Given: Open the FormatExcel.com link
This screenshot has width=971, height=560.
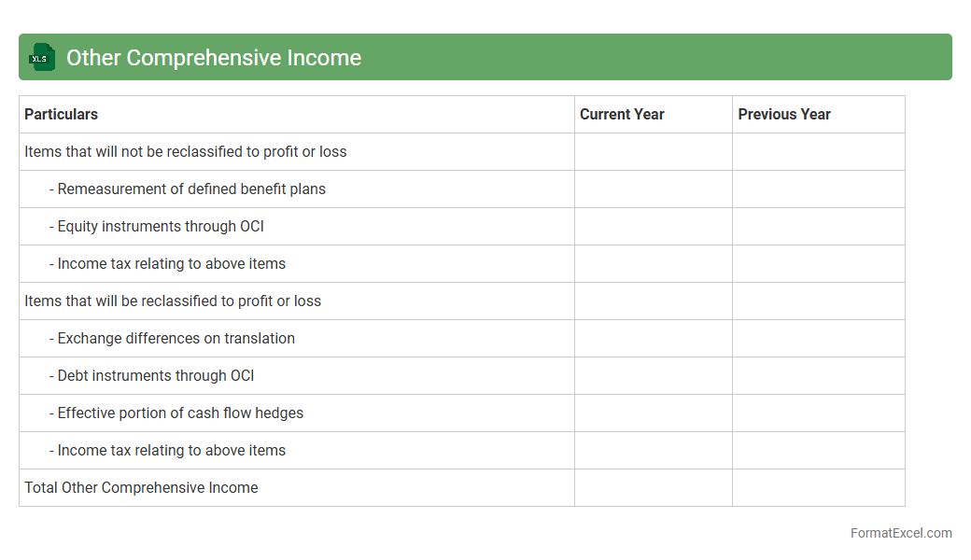Looking at the screenshot, I should click(x=901, y=533).
